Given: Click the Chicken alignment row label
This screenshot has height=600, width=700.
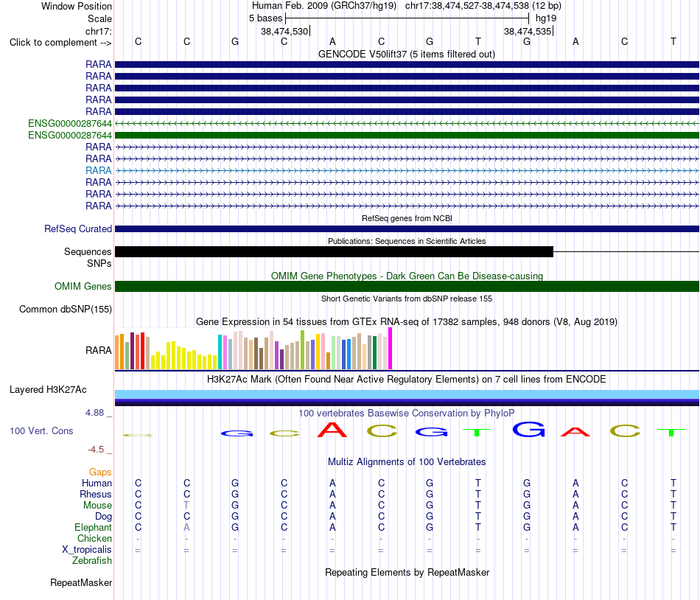Looking at the screenshot, I should [94, 538].
